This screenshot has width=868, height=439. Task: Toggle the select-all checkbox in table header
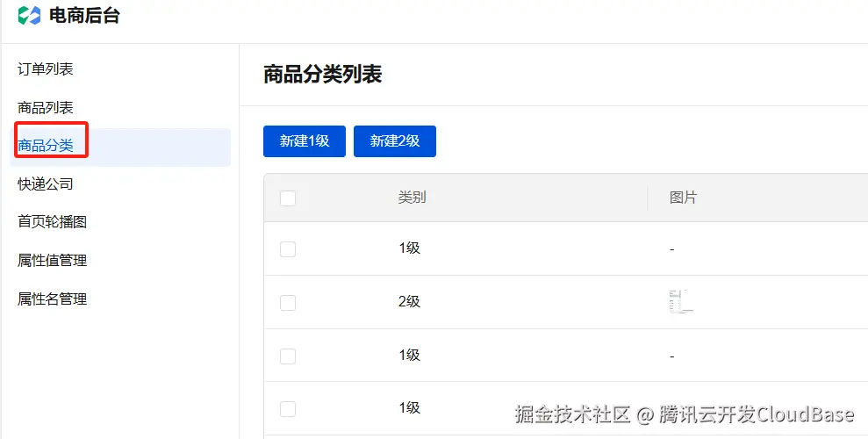(288, 198)
